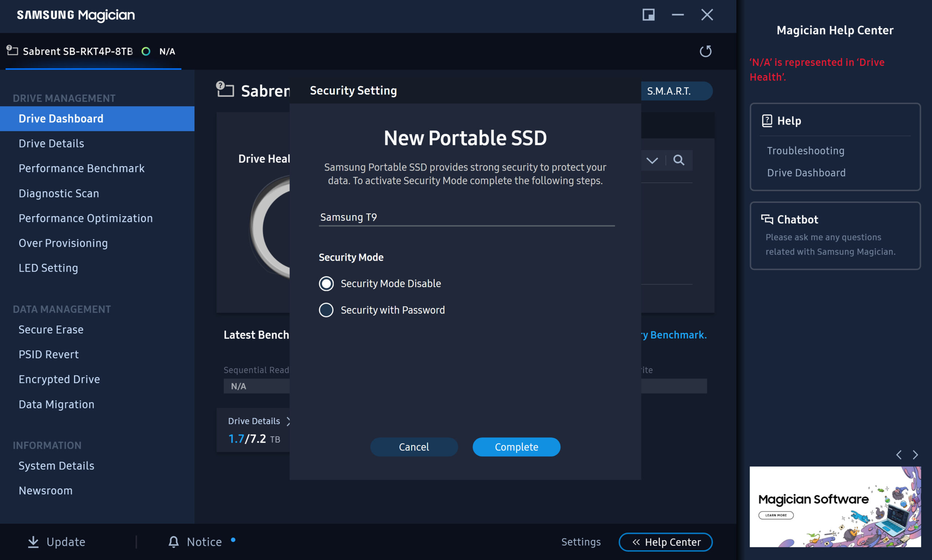Screen dimensions: 932x560
Task: Cancel the Security Setting dialog
Action: pyautogui.click(x=414, y=447)
